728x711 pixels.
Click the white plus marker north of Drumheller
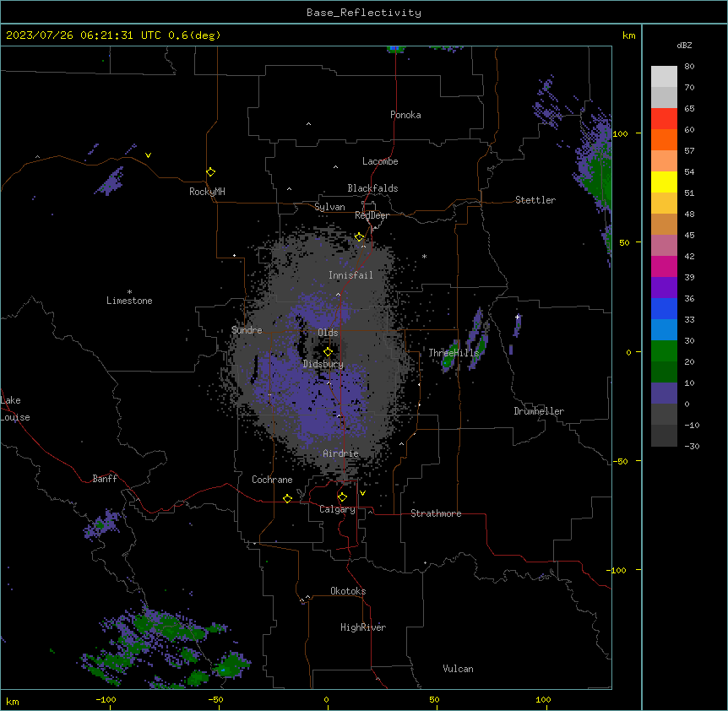(517, 317)
